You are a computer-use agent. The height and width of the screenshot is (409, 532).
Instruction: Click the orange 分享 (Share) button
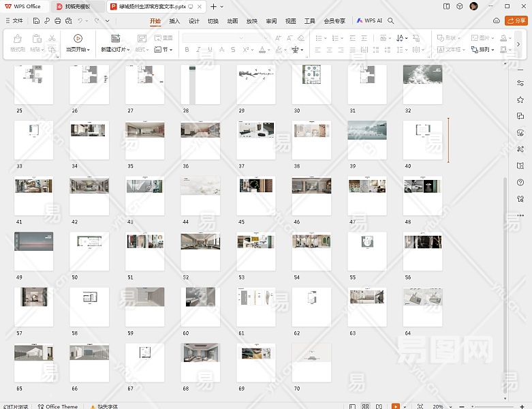point(517,21)
